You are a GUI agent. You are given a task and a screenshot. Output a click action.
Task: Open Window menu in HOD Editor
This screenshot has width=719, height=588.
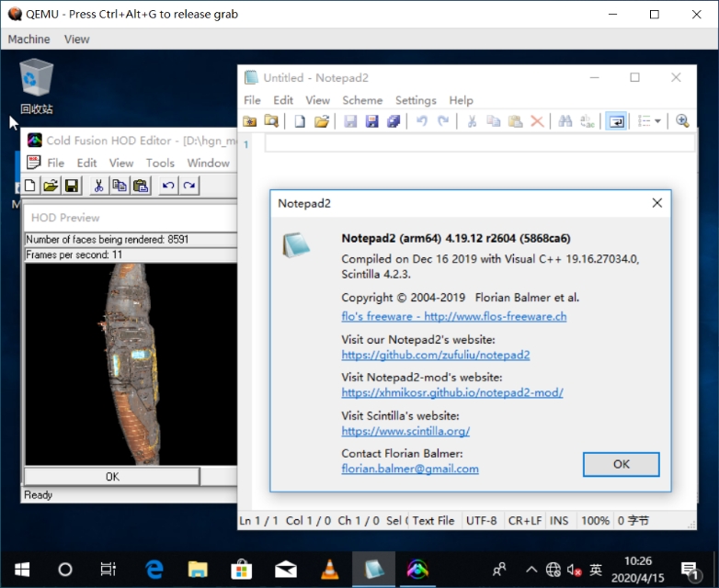click(208, 164)
